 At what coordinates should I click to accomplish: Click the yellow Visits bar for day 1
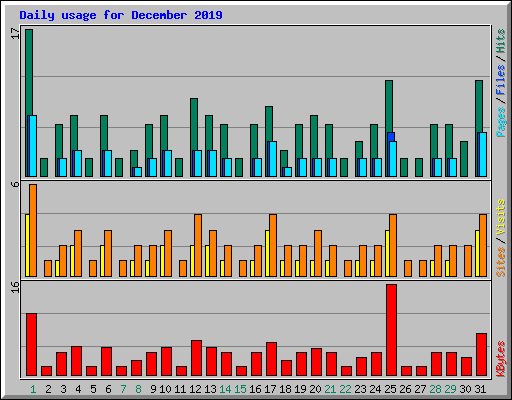coord(27,245)
